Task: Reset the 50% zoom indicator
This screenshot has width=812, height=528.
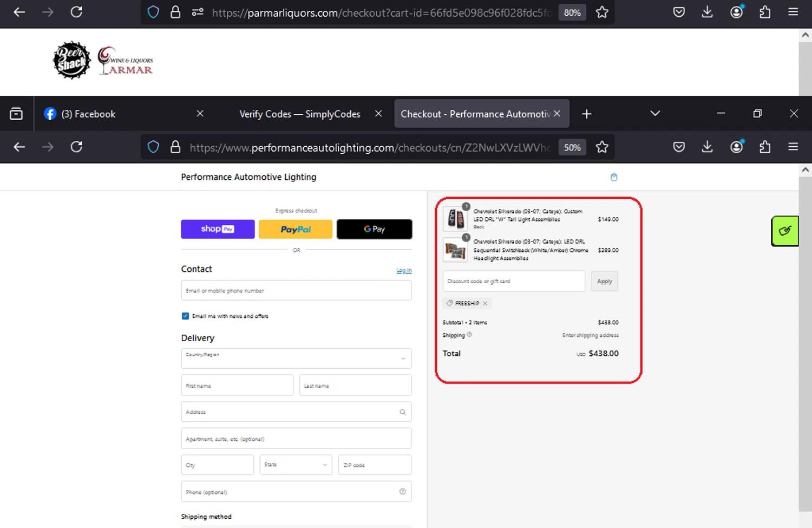Action: coord(572,147)
